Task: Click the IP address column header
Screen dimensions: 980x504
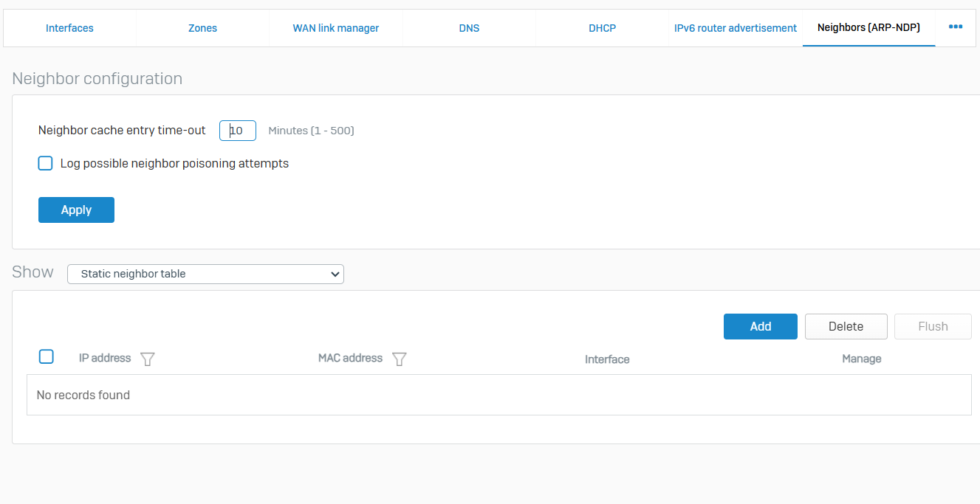Action: point(105,358)
